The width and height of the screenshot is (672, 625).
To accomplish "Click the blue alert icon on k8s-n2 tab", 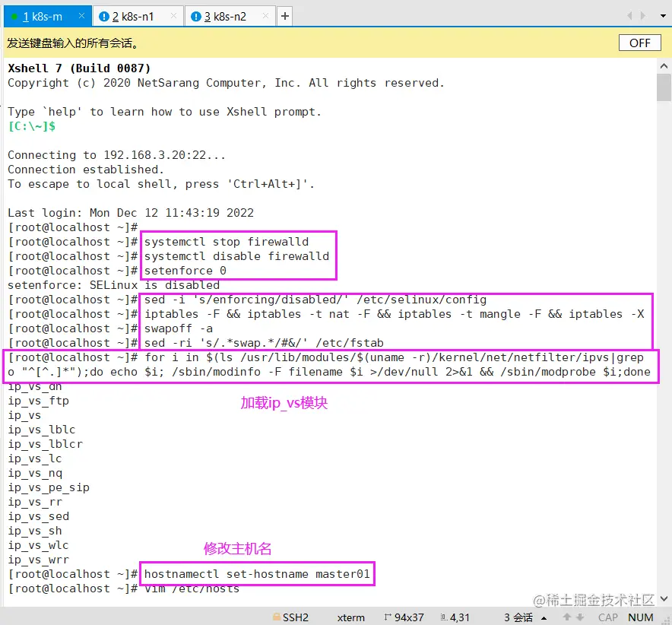I will click(196, 17).
